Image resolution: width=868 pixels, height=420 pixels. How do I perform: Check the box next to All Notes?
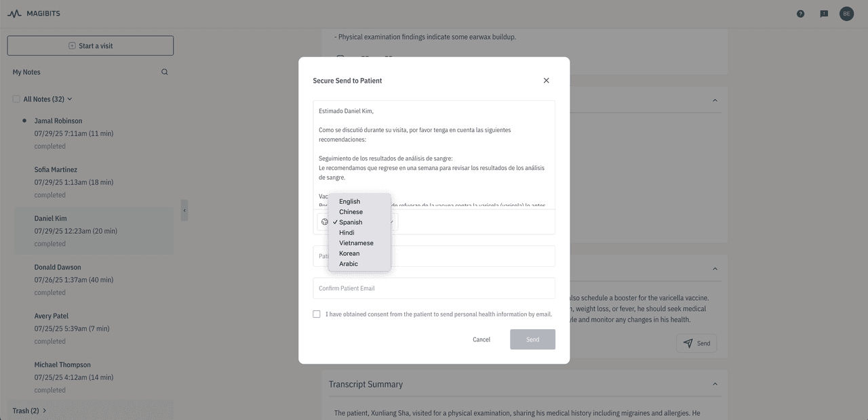[x=16, y=98]
